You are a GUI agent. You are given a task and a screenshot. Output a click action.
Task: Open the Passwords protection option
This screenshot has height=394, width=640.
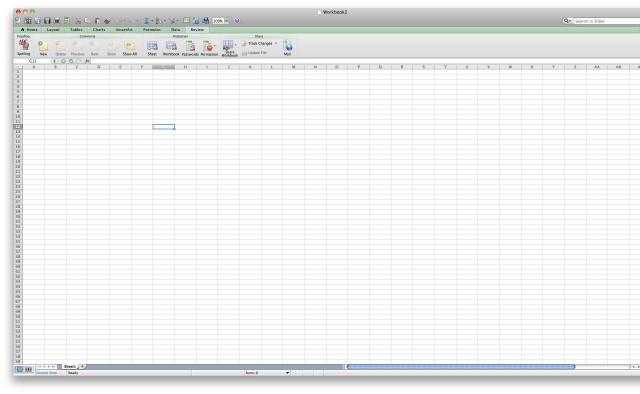coord(190,48)
